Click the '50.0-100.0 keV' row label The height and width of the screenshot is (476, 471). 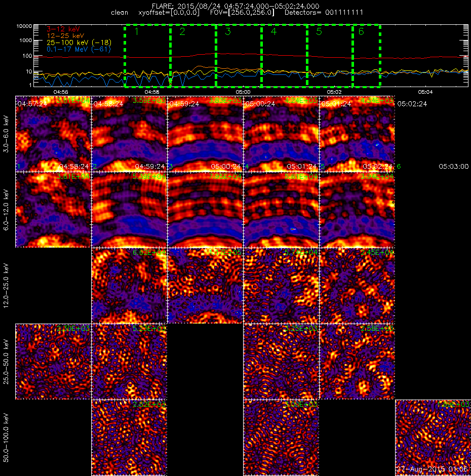[x=6, y=438]
